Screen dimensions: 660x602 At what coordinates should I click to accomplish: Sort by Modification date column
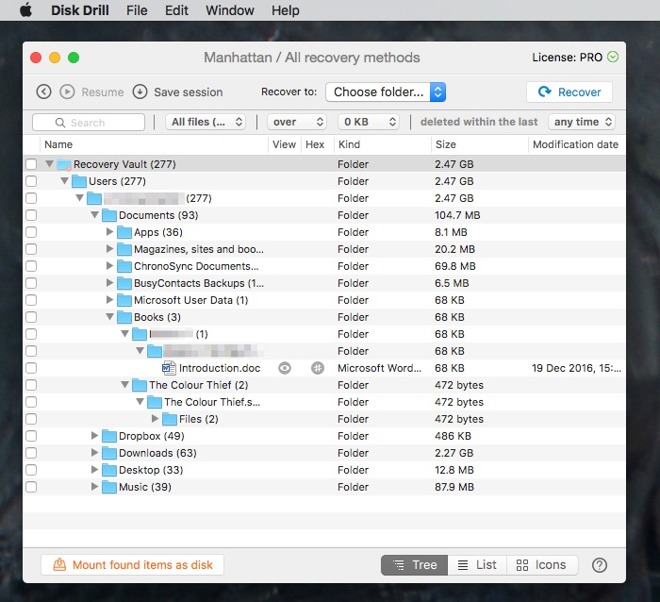pos(576,144)
